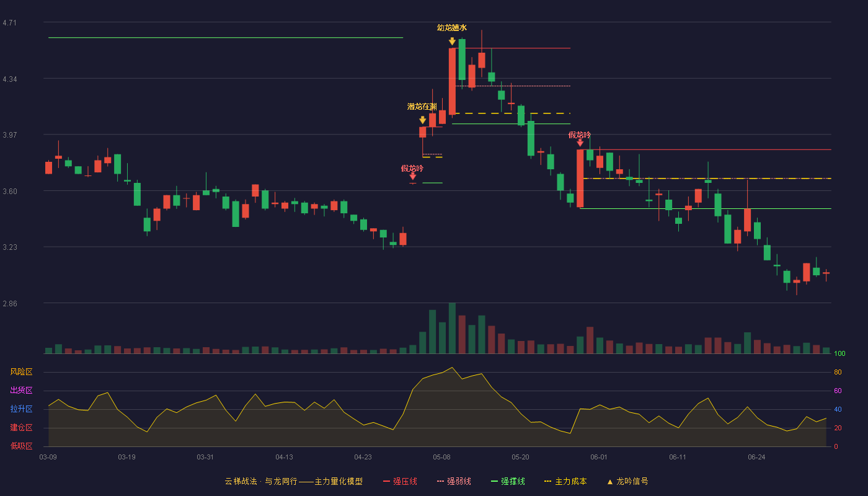Click the 04-23 date label
The image size is (868, 496).
point(363,457)
